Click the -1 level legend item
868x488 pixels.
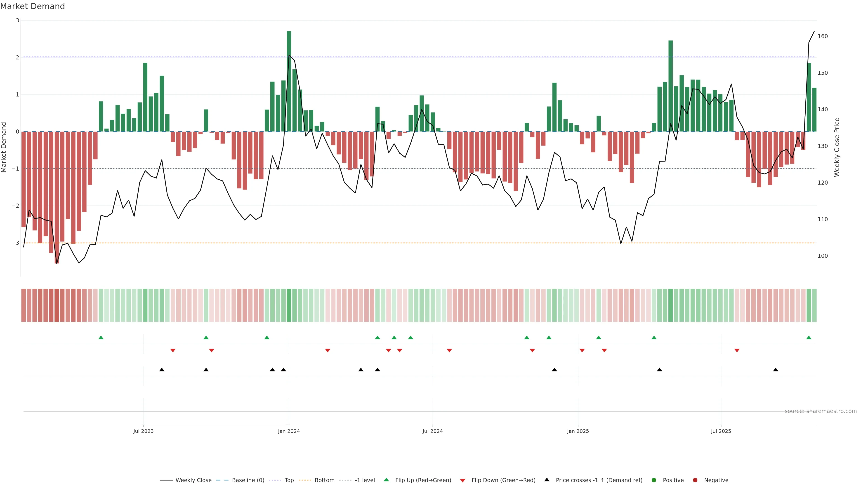(x=365, y=480)
